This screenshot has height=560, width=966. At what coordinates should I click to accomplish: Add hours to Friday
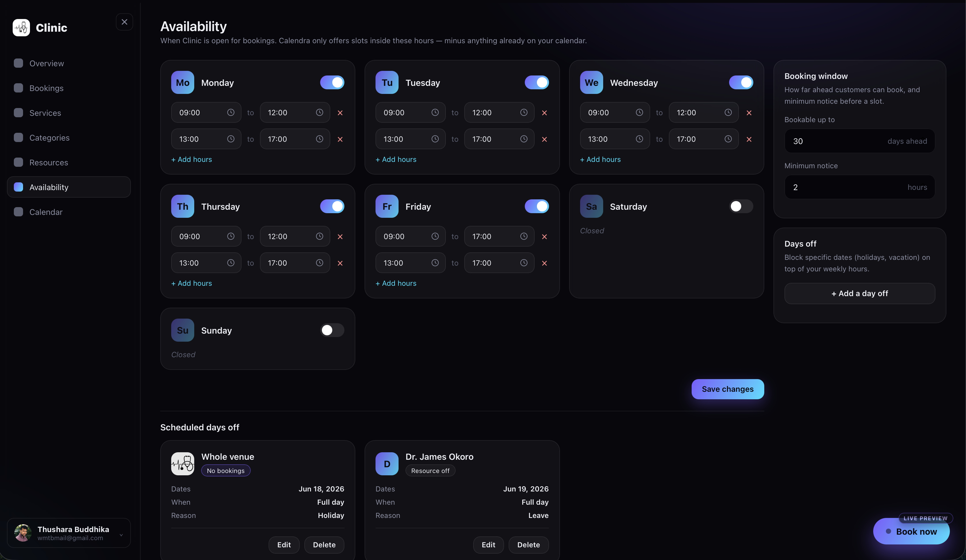pyautogui.click(x=396, y=283)
